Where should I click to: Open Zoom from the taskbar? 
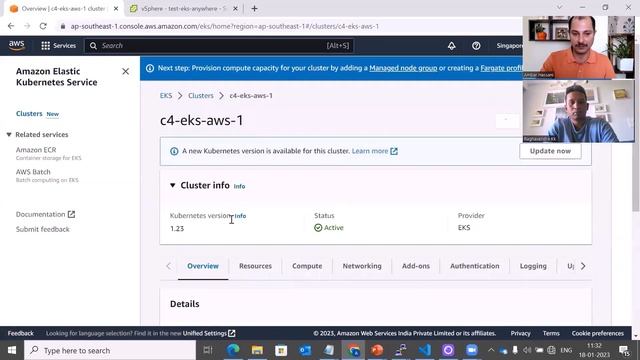click(471, 350)
